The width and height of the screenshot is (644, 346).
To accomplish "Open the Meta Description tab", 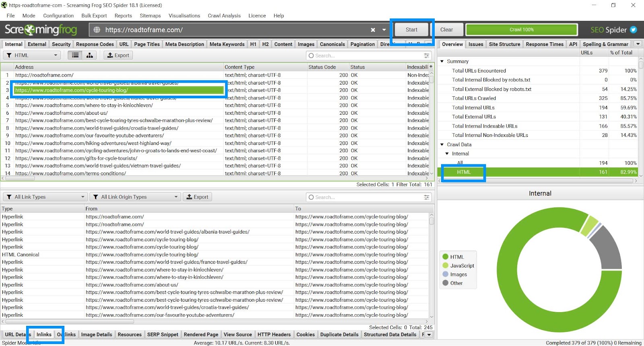I will [x=185, y=44].
